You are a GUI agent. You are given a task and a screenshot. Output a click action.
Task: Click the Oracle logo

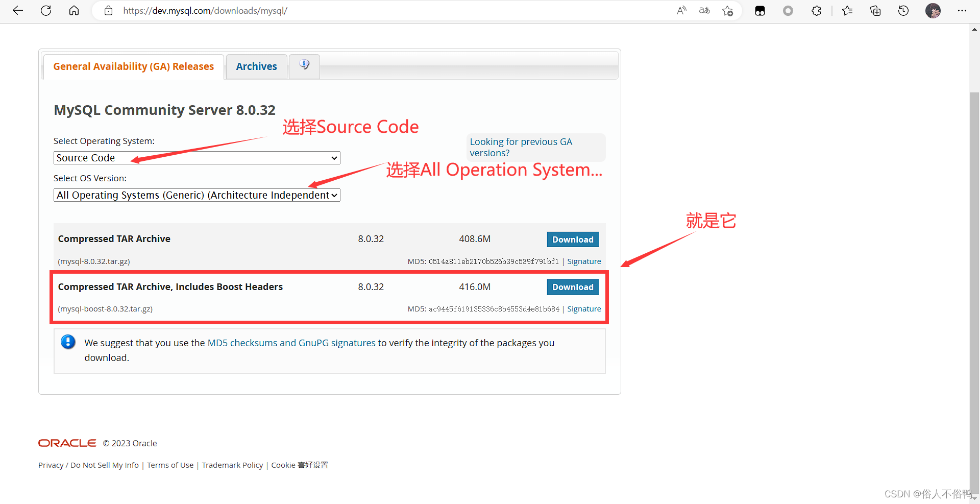tap(67, 443)
